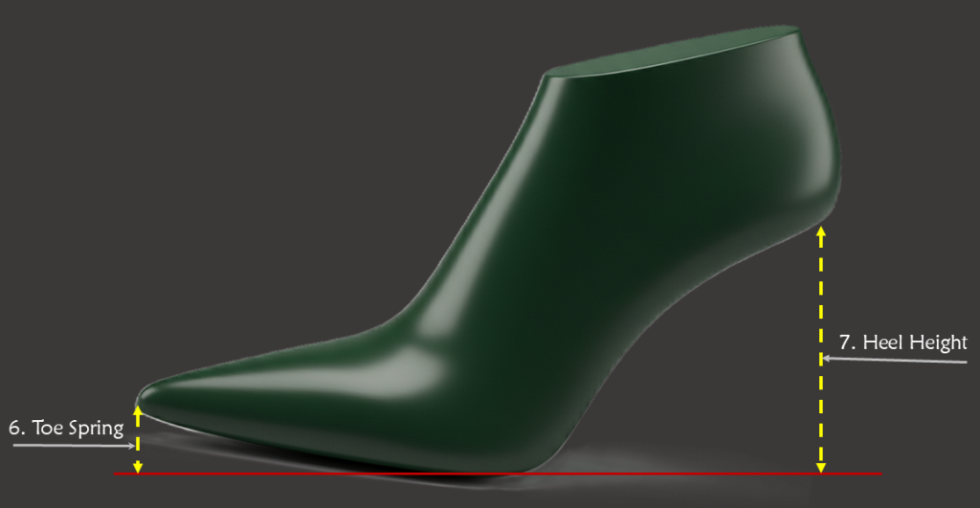This screenshot has width=980, height=508.
Task: Click the bottom arrowhead of toe spring arrow
Action: [138, 468]
